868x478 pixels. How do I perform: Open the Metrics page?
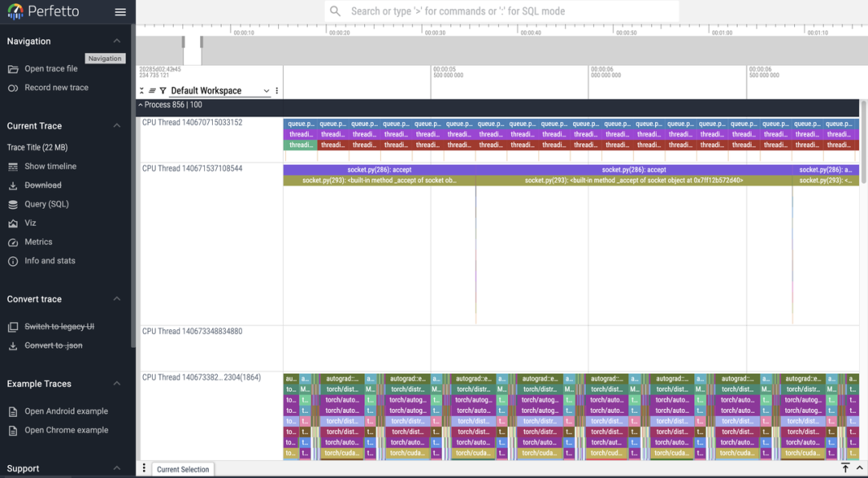[x=39, y=242]
